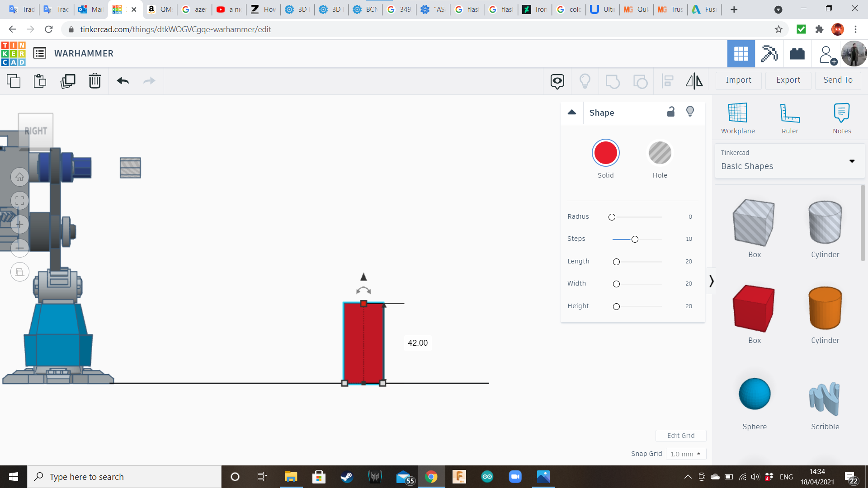This screenshot has height=488, width=868.
Task: Set shape to Hole
Action: (660, 153)
